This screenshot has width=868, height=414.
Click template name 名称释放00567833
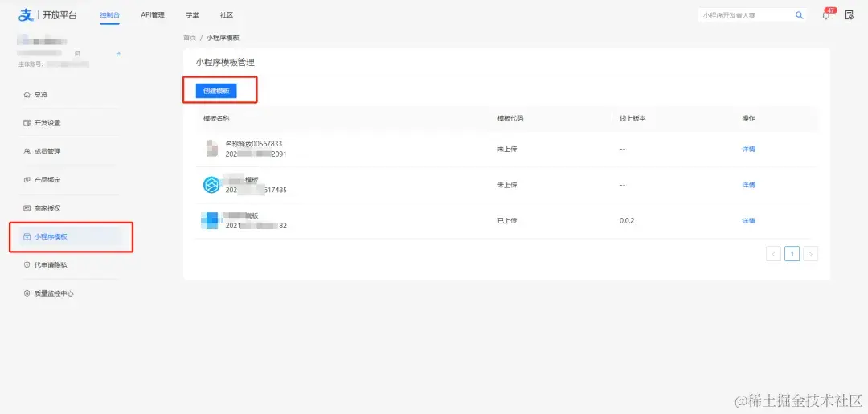(x=253, y=144)
